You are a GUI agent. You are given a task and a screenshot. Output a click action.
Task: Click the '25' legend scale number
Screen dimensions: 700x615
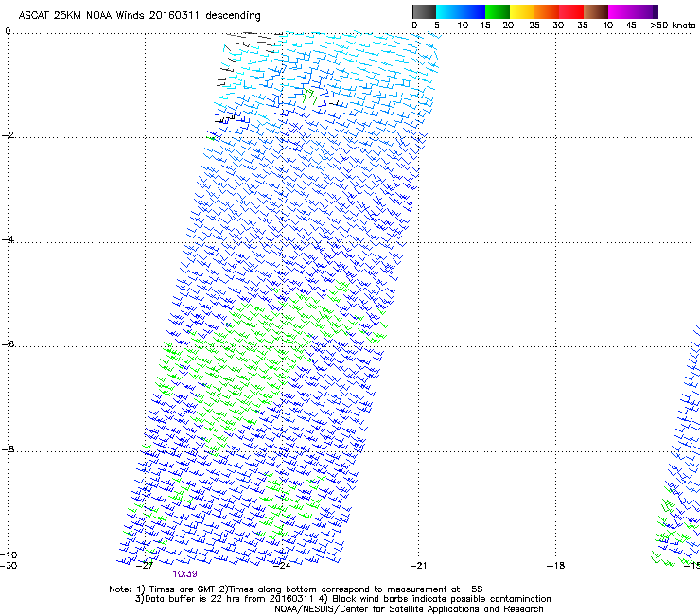click(534, 25)
